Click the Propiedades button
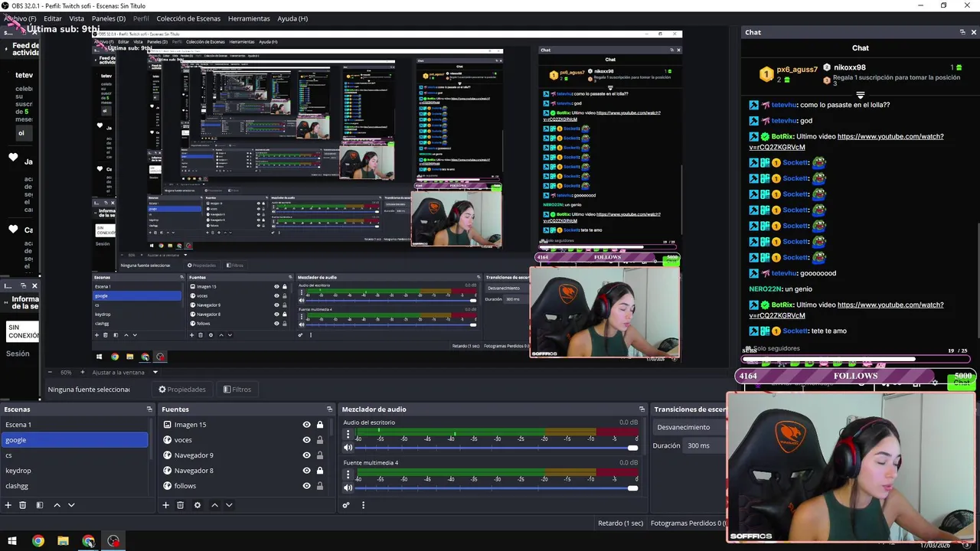980x551 pixels. tap(182, 390)
